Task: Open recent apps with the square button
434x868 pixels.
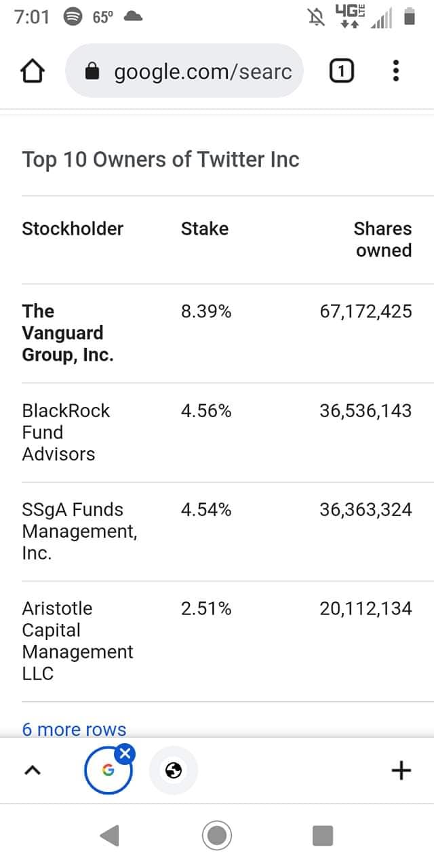Action: (323, 835)
